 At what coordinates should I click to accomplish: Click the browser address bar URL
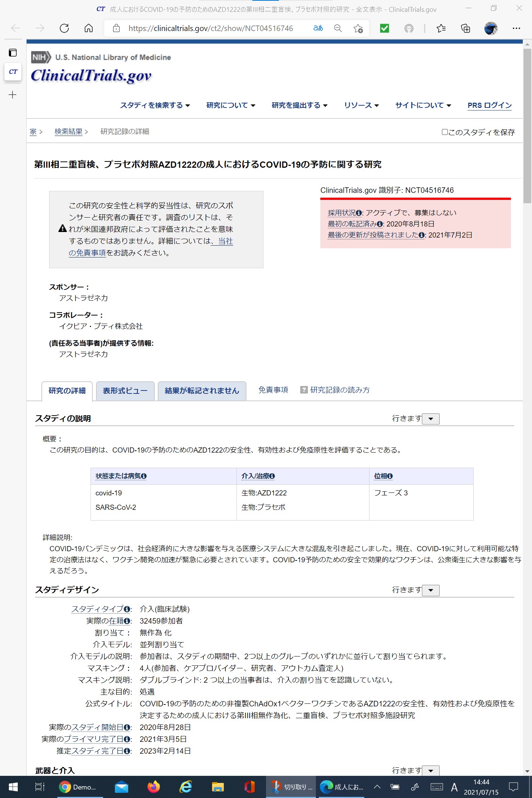pyautogui.click(x=211, y=28)
